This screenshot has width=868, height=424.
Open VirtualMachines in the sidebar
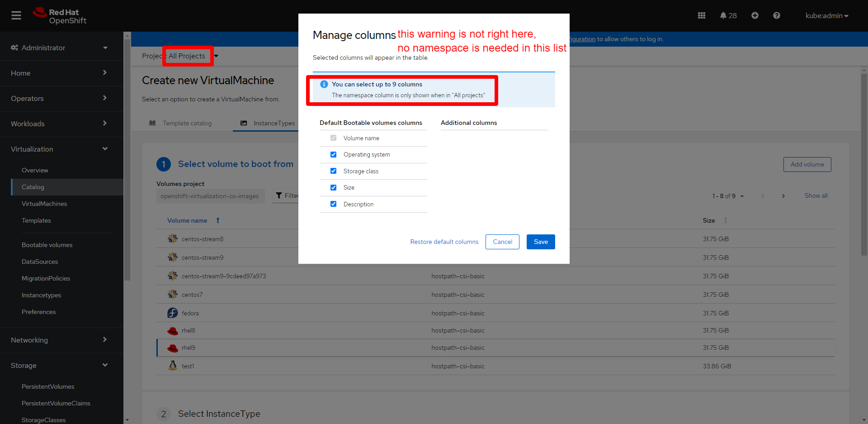pos(44,204)
